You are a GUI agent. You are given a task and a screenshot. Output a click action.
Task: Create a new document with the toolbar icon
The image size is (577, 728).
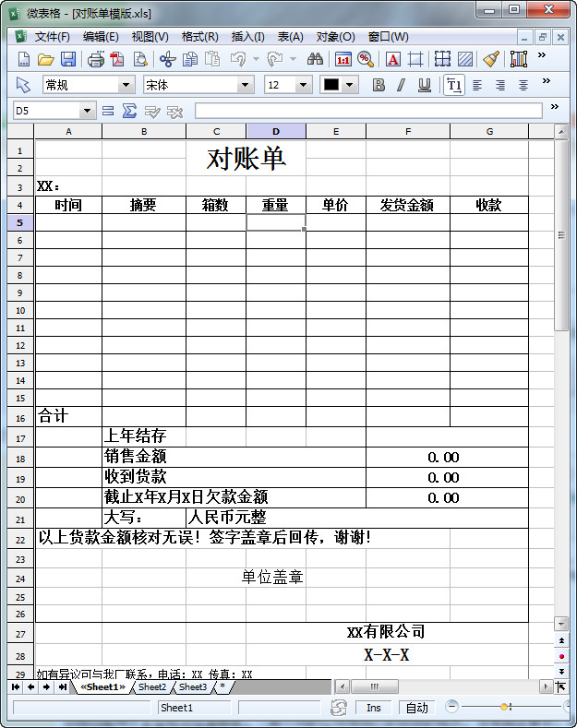click(x=23, y=59)
